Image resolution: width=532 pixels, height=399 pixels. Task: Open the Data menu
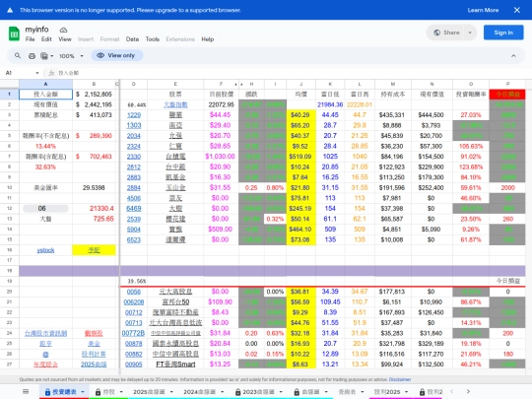tap(132, 39)
